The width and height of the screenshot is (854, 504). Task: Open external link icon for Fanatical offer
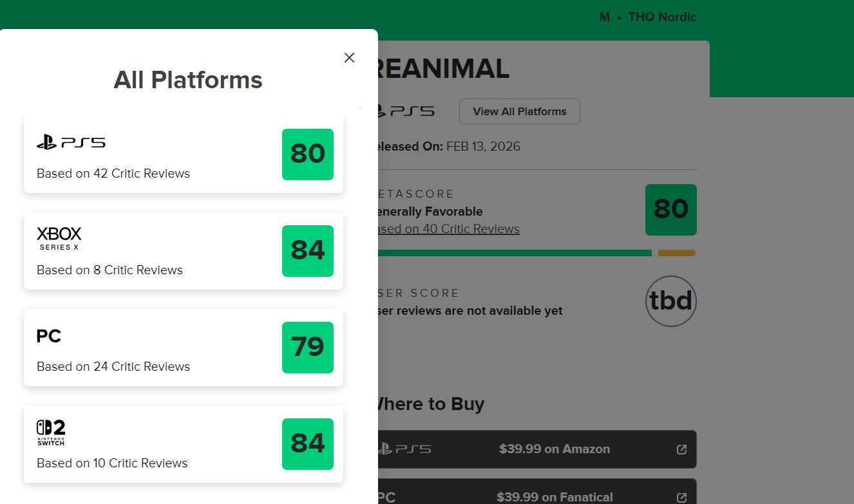681,498
